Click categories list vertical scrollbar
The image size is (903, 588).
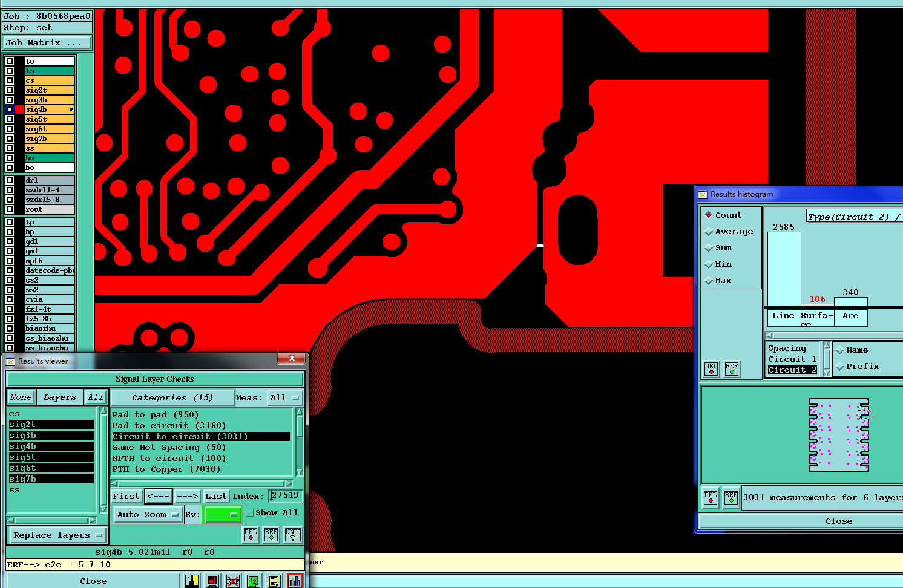299,442
